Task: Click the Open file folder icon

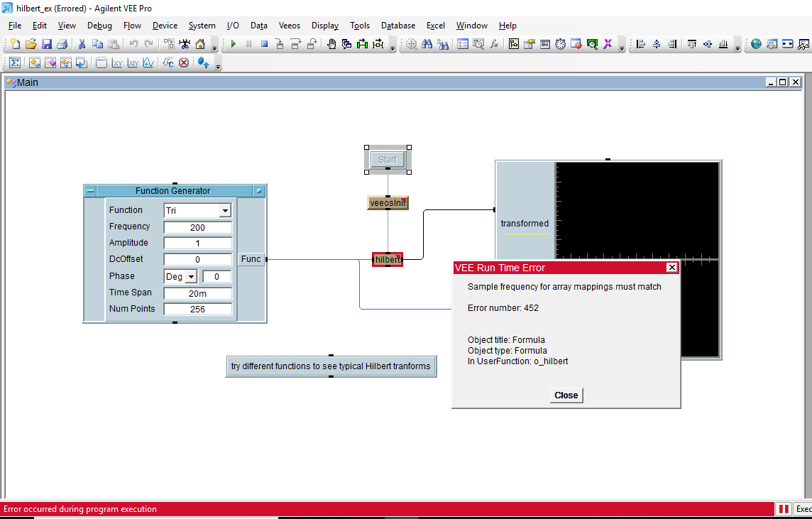Action: click(x=31, y=44)
